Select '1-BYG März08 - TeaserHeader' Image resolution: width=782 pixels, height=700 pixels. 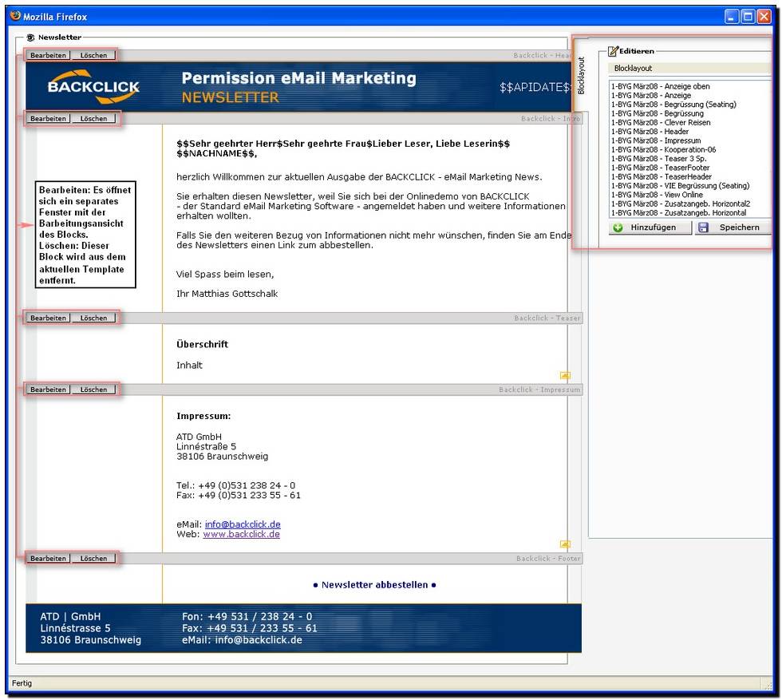(662, 176)
